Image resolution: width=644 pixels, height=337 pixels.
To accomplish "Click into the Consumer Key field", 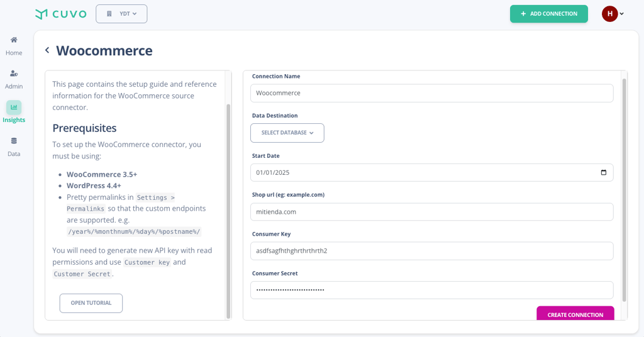I will pyautogui.click(x=431, y=251).
